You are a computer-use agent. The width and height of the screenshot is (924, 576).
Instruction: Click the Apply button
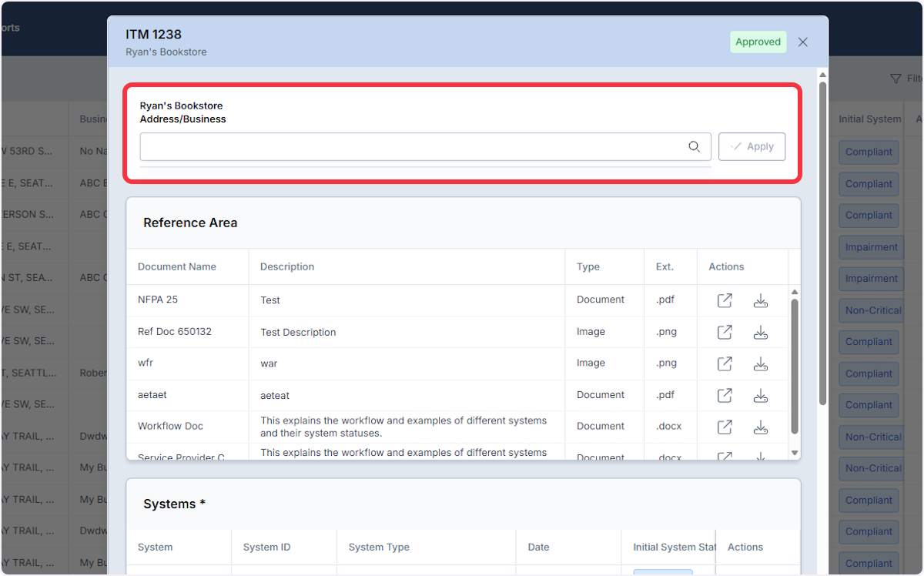(752, 146)
